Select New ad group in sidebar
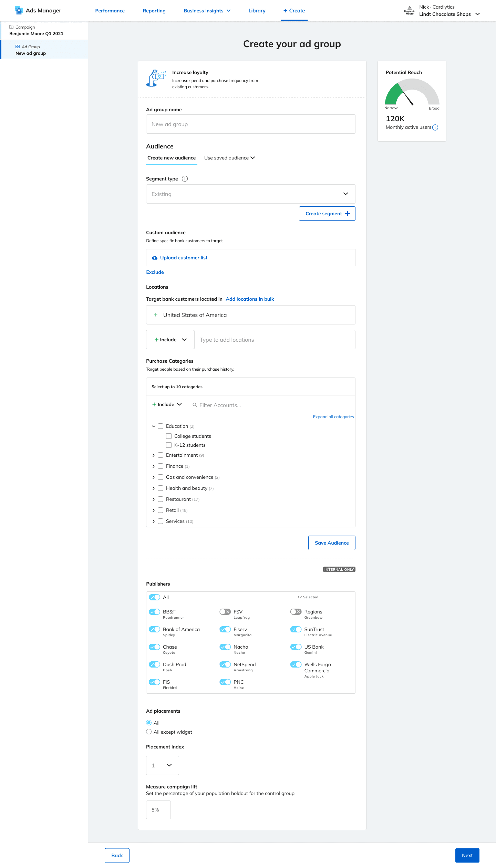The image size is (496, 868). click(x=45, y=50)
